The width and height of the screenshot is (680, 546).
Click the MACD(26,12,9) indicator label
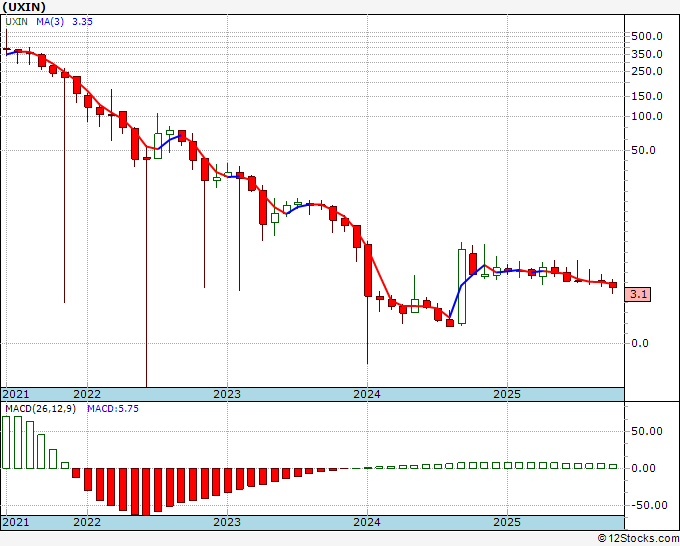(40, 409)
